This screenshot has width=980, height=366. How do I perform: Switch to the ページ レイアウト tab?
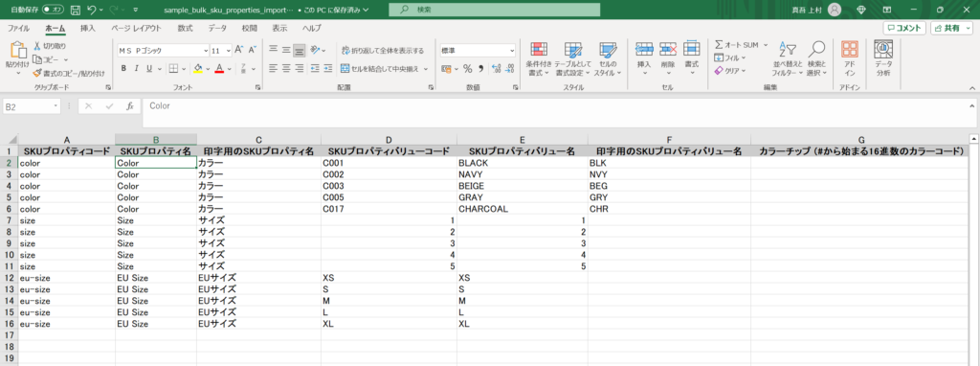(136, 28)
